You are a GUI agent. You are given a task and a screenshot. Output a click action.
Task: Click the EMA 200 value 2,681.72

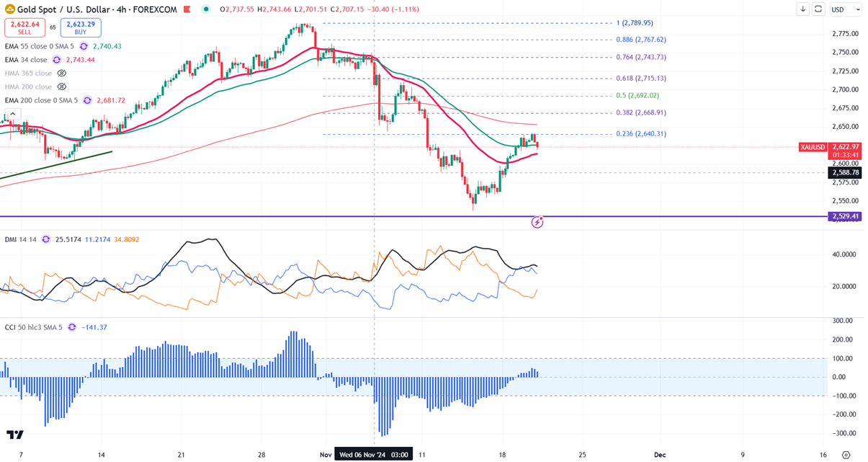tap(111, 100)
